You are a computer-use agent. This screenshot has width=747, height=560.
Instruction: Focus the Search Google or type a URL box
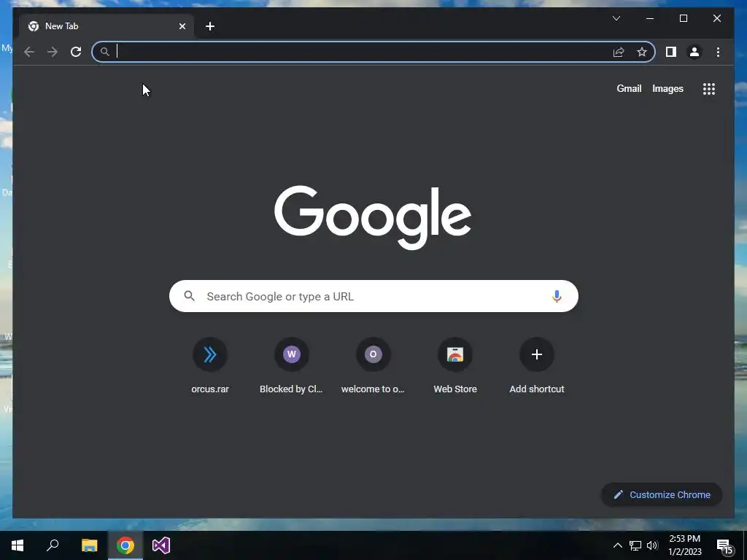click(x=373, y=296)
